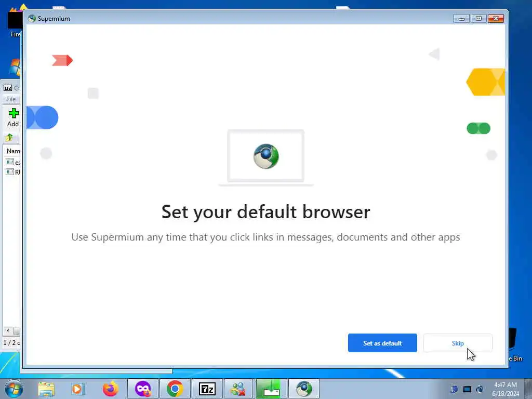Open the Windows Start menu
The image size is (532, 399).
[x=14, y=389]
